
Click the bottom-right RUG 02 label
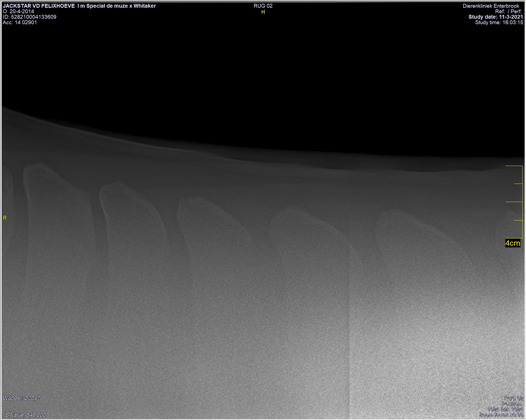(x=514, y=398)
